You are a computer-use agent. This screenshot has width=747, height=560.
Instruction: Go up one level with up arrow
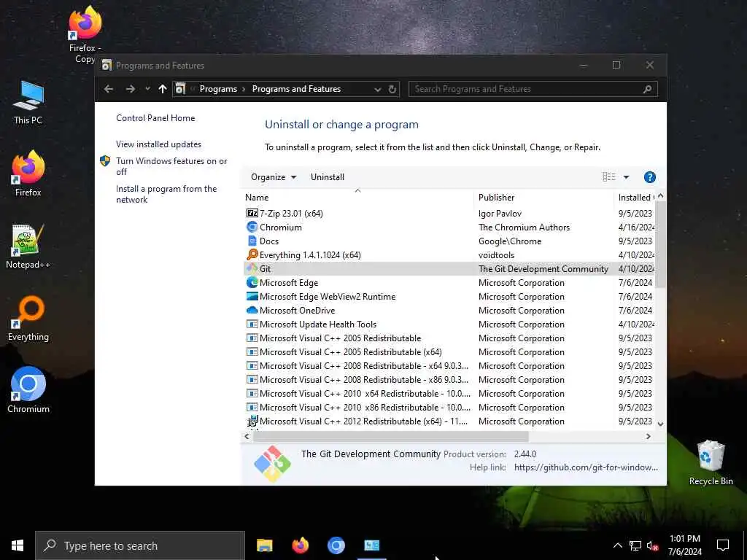tap(163, 89)
